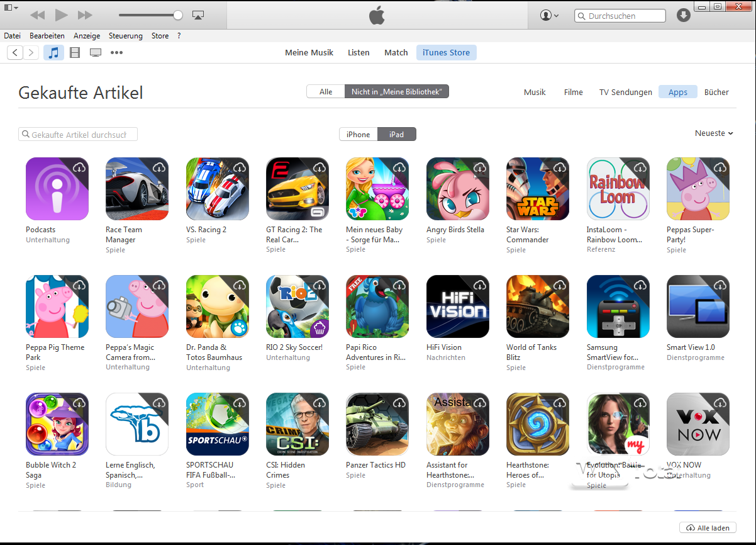Open the TV shows monitor icon
The height and width of the screenshot is (545, 756).
coord(96,52)
